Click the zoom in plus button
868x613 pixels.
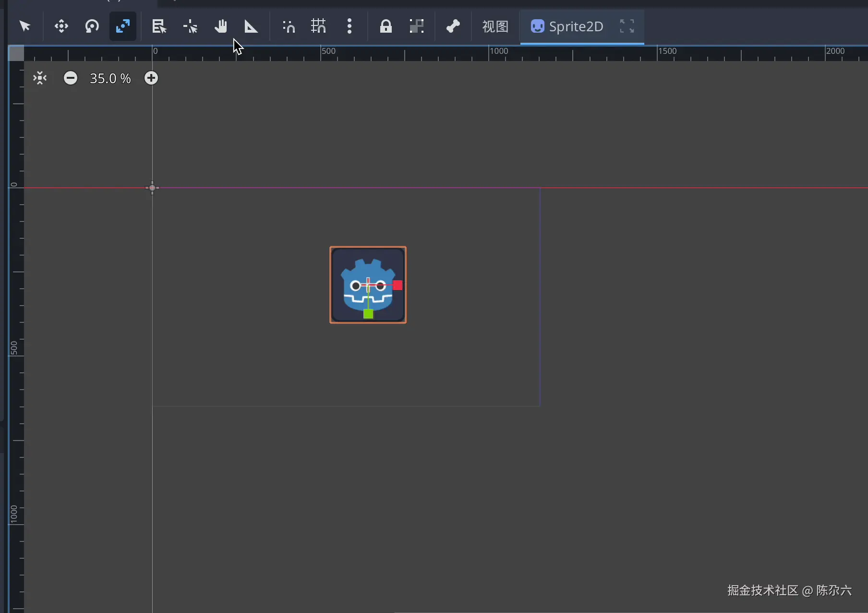(x=151, y=78)
